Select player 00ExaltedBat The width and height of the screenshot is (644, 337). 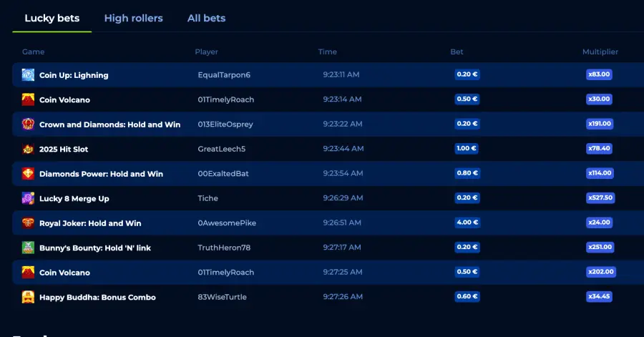click(x=223, y=173)
